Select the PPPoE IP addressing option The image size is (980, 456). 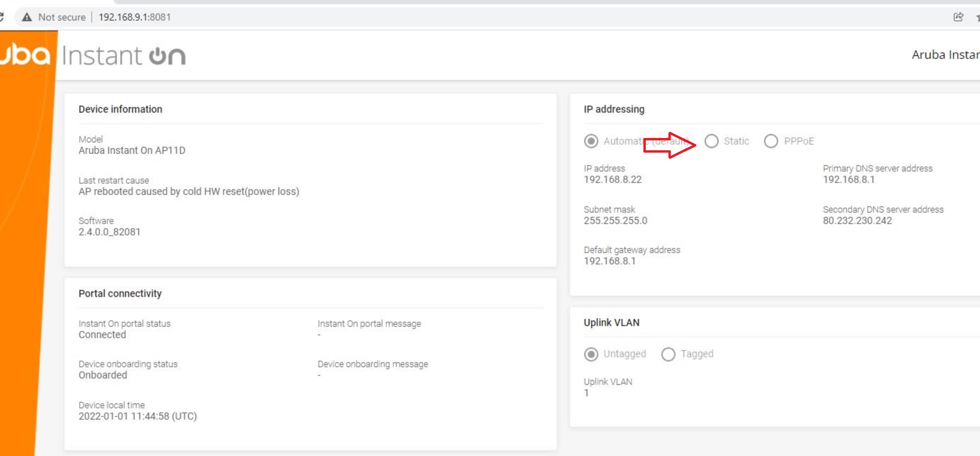click(771, 141)
